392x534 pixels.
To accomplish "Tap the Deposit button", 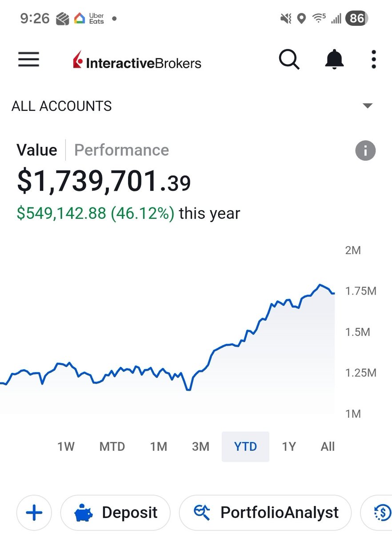I will coord(116,513).
